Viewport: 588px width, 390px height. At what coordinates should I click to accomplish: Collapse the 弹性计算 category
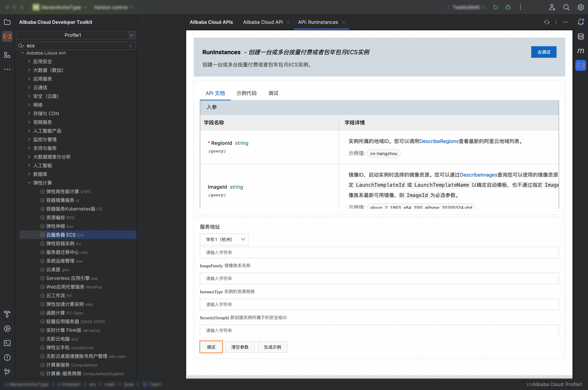pyautogui.click(x=29, y=183)
